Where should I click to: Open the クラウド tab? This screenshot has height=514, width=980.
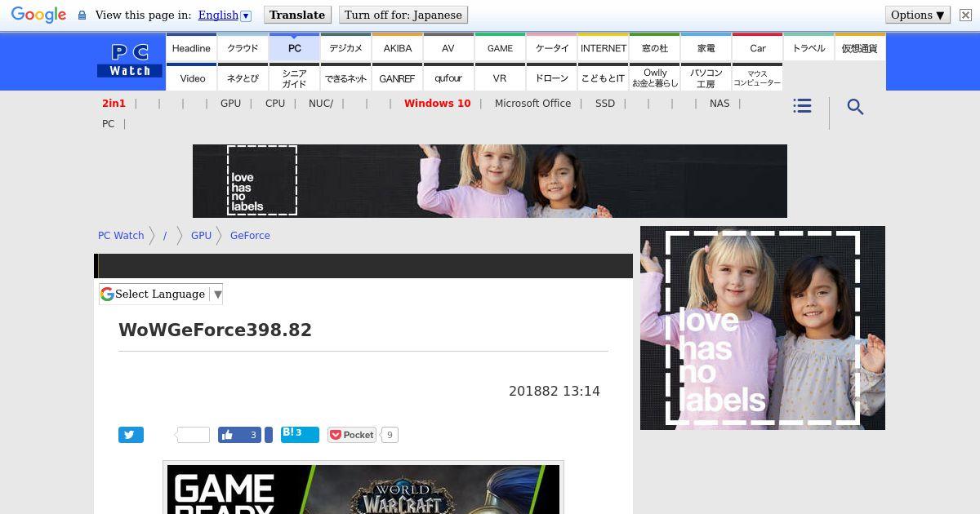pos(243,48)
